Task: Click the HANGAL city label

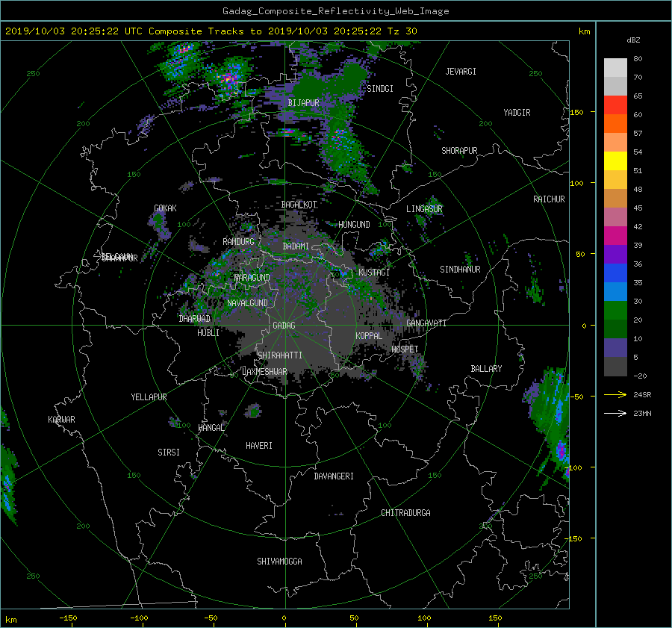Action: coord(211,427)
